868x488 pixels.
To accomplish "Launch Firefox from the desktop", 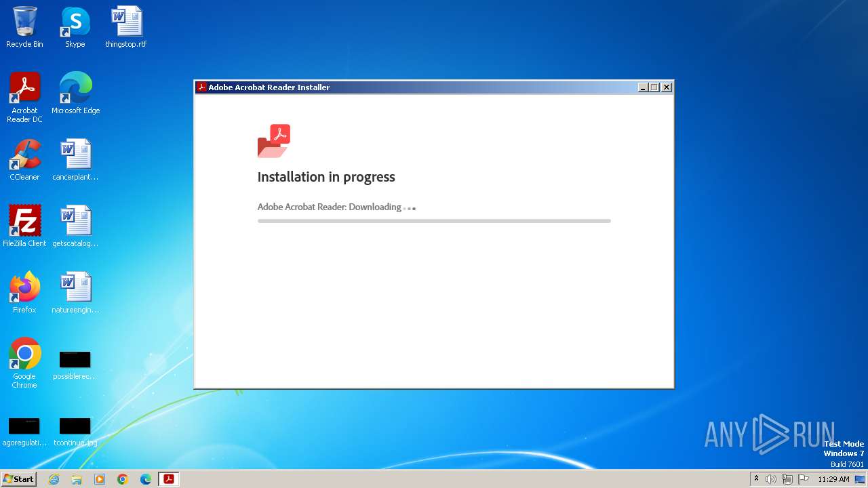I will pyautogui.click(x=24, y=293).
